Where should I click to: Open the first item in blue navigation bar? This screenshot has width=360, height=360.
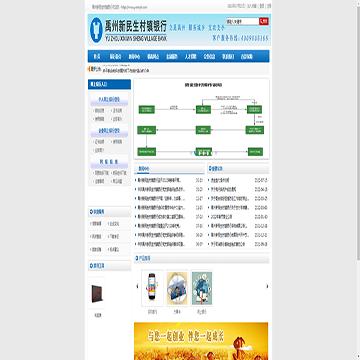click(97, 57)
